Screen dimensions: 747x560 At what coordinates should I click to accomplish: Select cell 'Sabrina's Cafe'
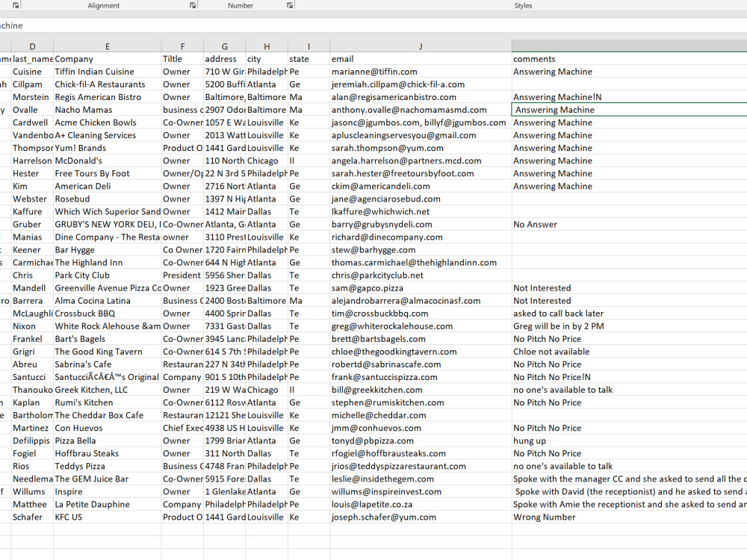coord(108,365)
